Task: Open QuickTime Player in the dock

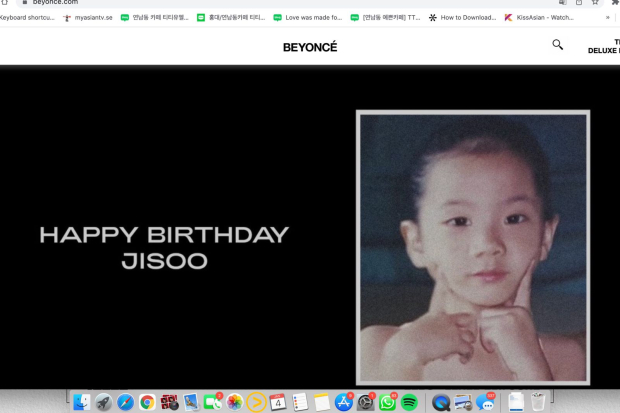Action: [x=440, y=402]
